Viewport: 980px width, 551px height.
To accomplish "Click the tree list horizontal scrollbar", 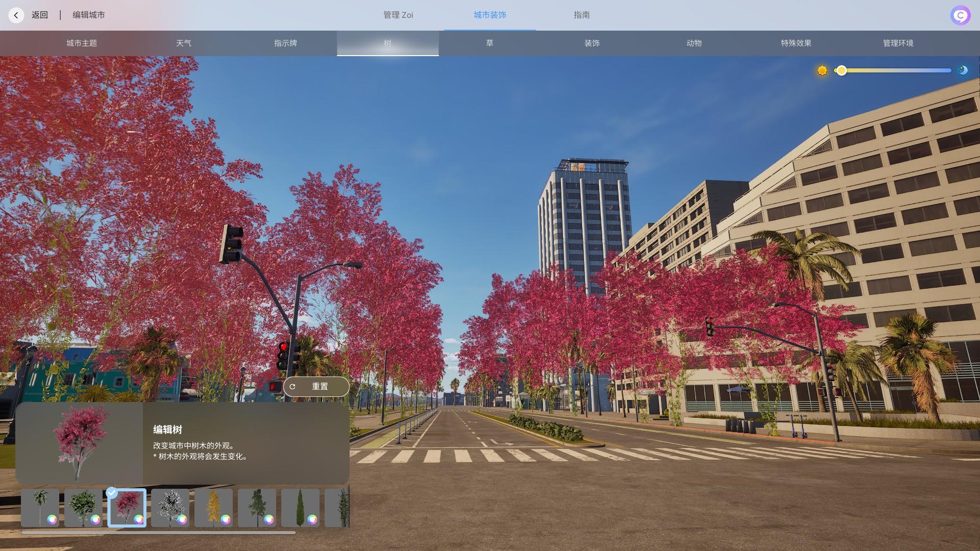I will tap(158, 533).
